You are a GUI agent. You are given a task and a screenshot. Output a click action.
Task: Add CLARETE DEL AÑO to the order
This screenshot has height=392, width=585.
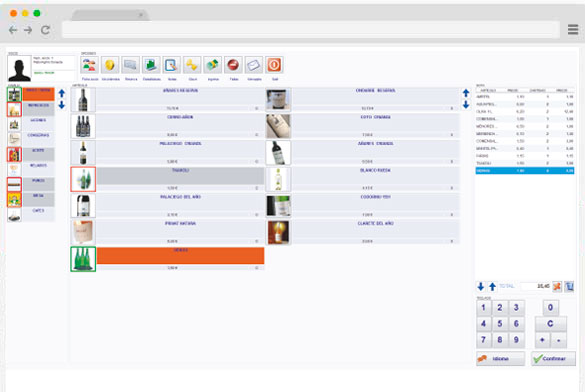[x=375, y=232]
